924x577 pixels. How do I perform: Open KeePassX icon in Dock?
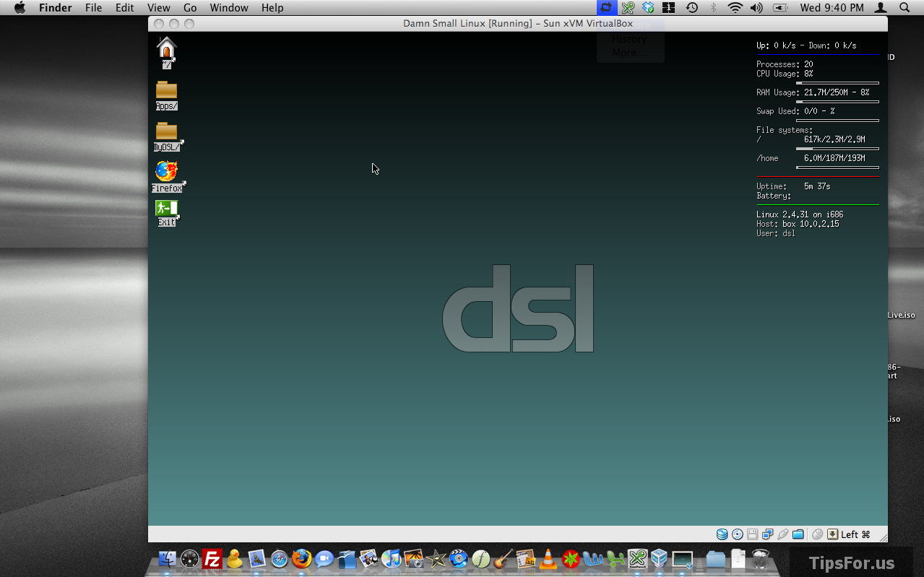point(637,558)
